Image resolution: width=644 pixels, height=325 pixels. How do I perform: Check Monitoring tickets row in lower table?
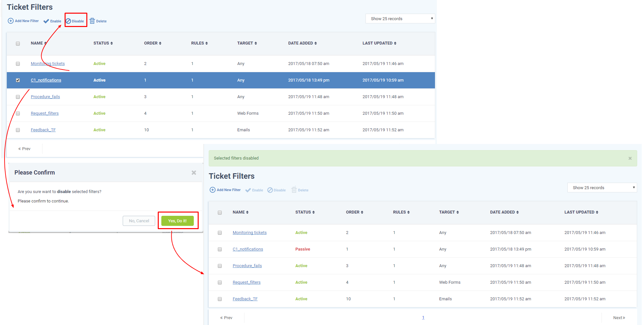pos(220,233)
